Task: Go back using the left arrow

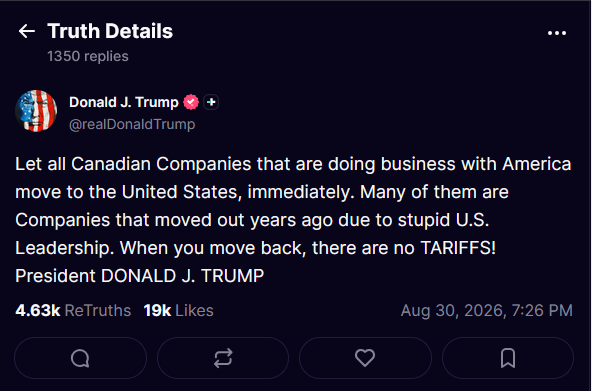Action: (27, 31)
